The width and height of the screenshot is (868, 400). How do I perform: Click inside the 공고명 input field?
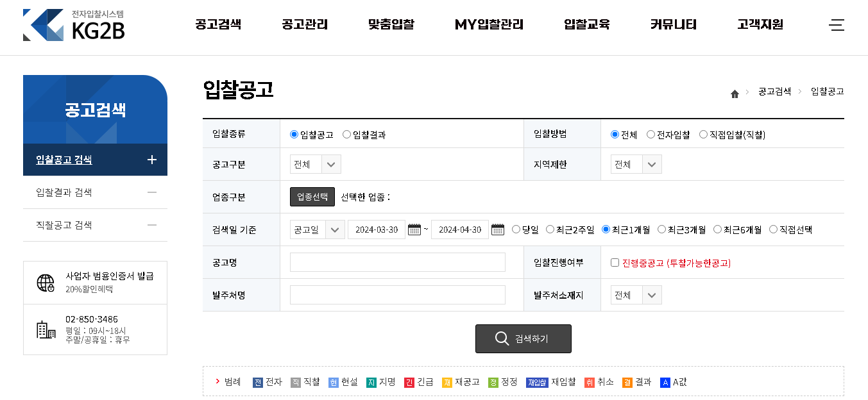click(398, 262)
